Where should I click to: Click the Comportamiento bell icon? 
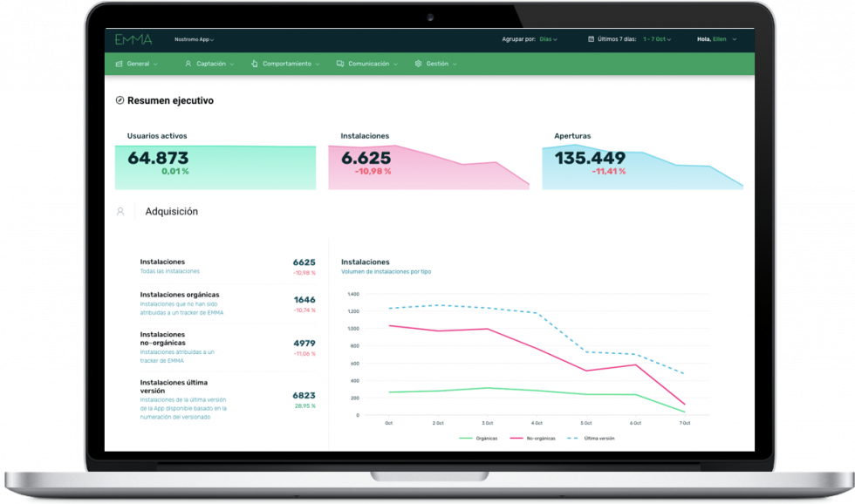254,63
